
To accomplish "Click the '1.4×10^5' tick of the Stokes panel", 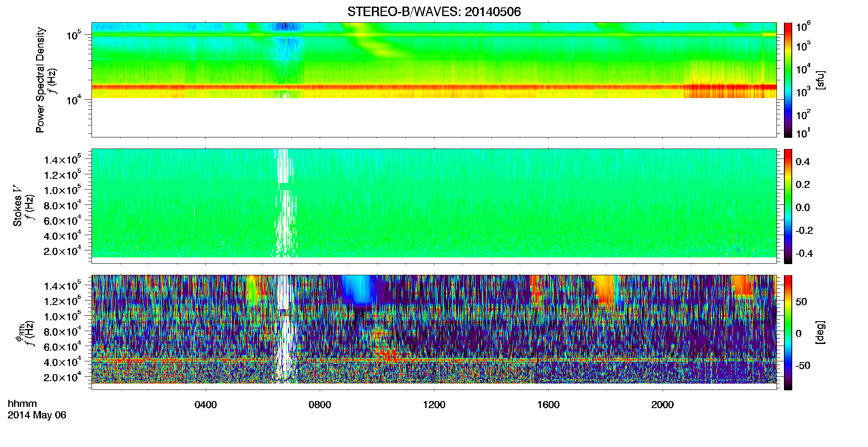I will pyautogui.click(x=63, y=159).
